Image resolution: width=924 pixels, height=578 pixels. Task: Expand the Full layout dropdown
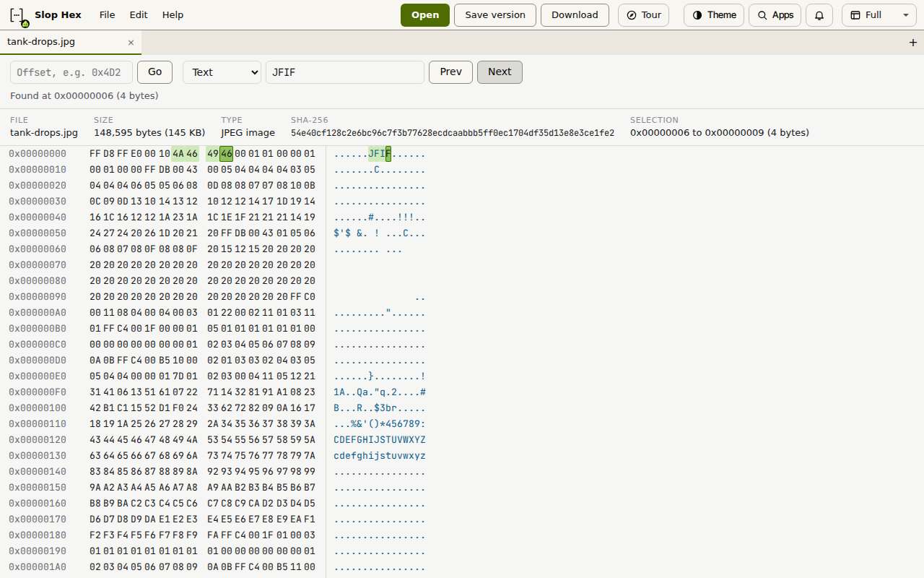(x=879, y=15)
